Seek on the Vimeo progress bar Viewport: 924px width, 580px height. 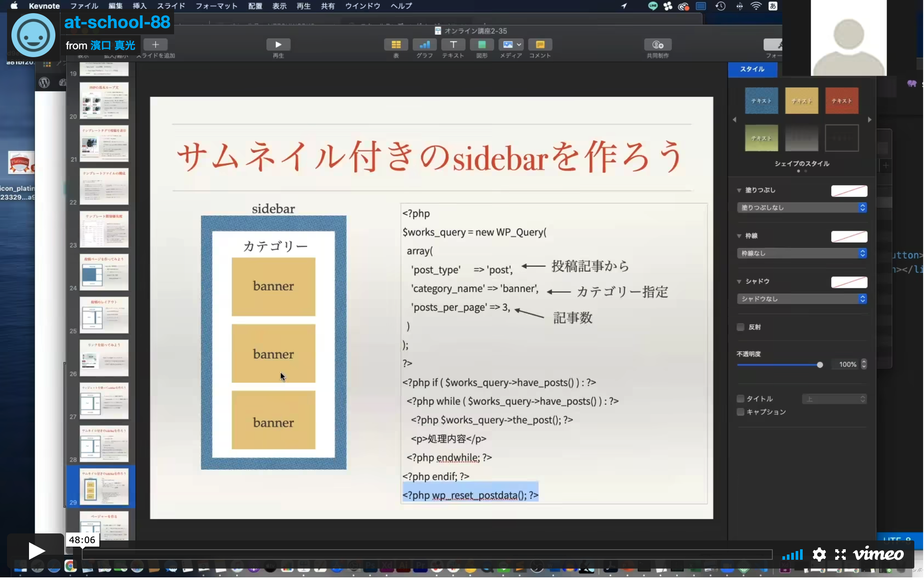pyautogui.click(x=427, y=555)
